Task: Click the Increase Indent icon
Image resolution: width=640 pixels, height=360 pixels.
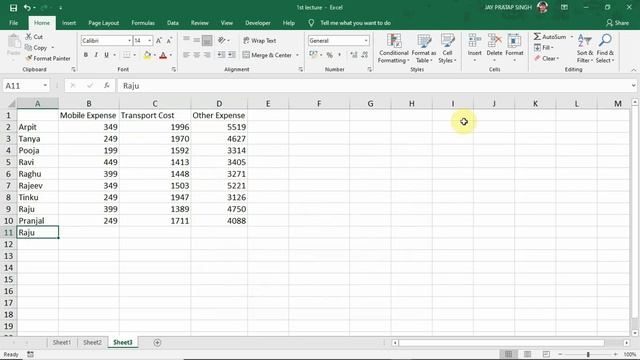Action: tap(231, 55)
